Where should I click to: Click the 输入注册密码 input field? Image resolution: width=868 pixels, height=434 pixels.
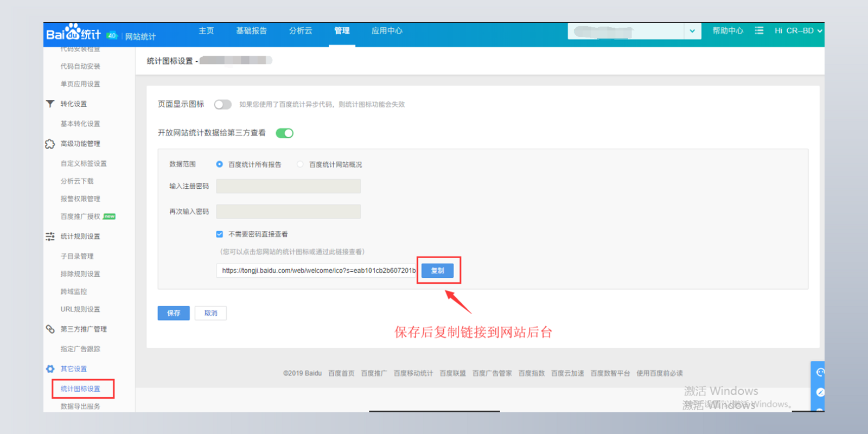tap(288, 187)
